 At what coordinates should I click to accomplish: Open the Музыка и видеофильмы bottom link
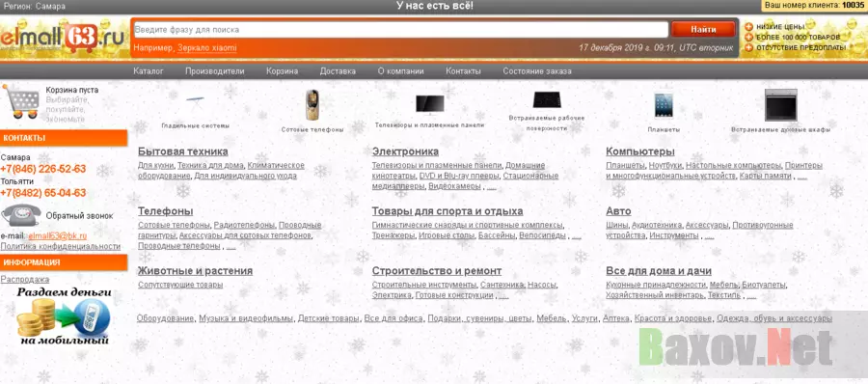tap(246, 318)
